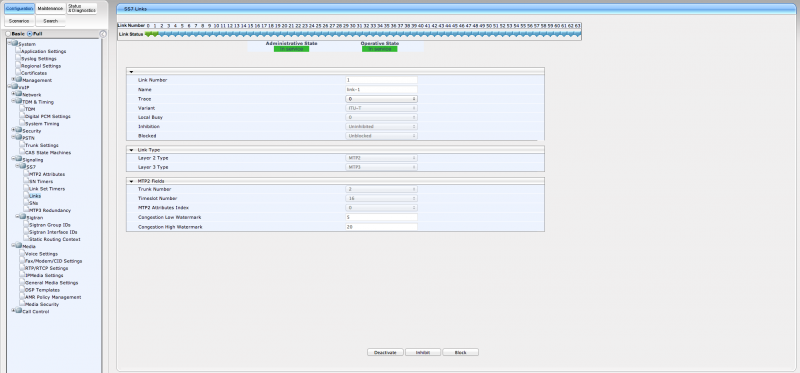The image size is (800, 373).
Task: Click the Signaling folder icon
Action: coord(19,159)
